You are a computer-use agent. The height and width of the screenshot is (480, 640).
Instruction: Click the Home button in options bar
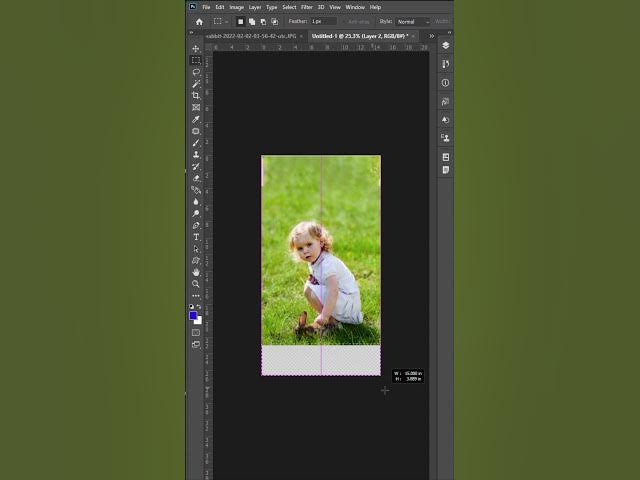pos(199,21)
